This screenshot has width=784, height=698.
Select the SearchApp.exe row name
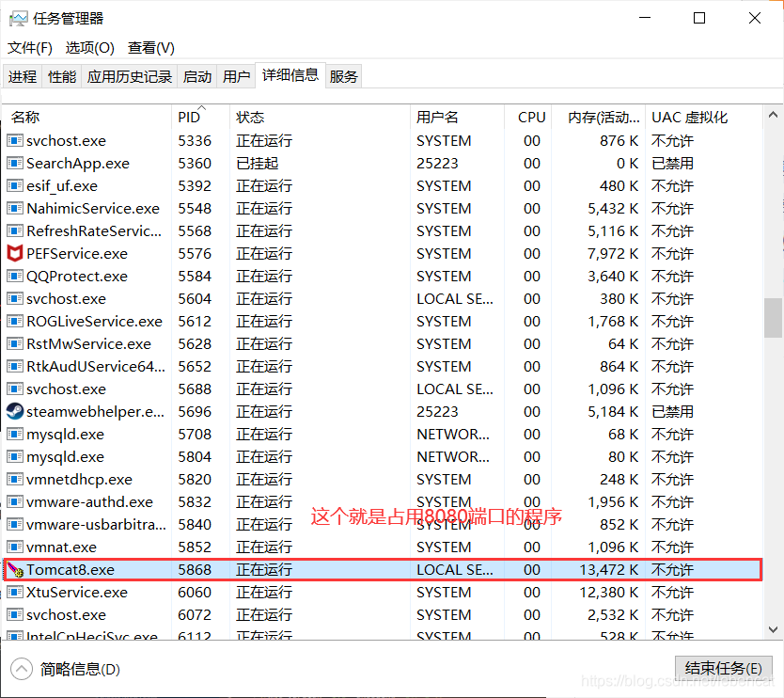click(78, 163)
